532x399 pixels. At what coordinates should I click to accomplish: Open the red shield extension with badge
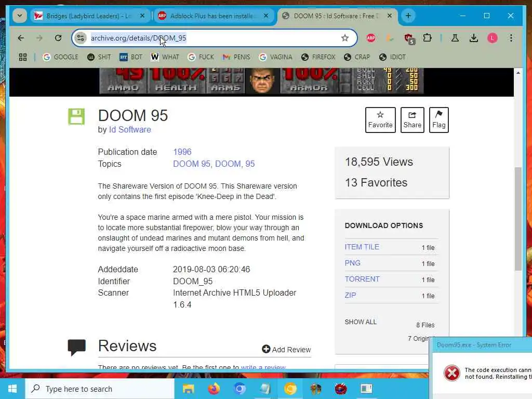point(409,38)
